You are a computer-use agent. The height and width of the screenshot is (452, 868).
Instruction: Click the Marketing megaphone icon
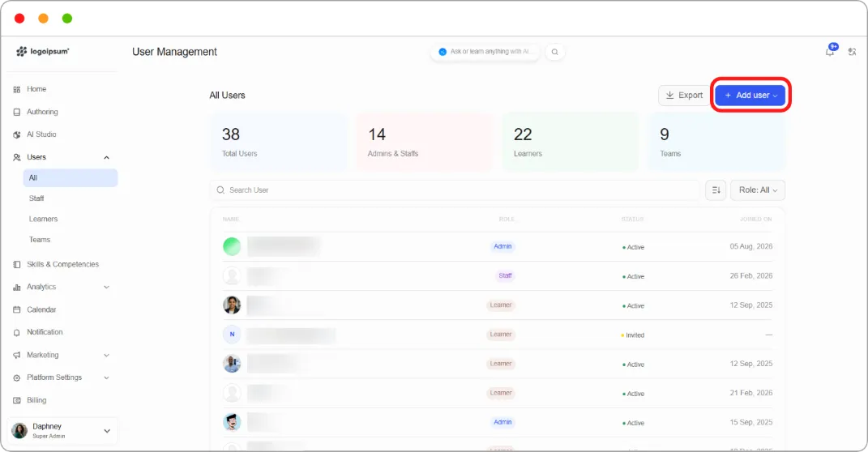tap(16, 355)
